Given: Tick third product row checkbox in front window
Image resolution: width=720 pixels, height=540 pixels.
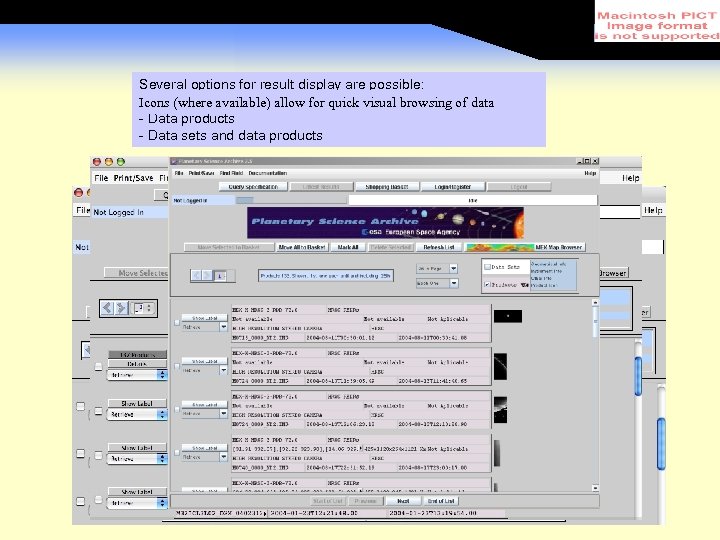Looking at the screenshot, I should click(x=177, y=410).
